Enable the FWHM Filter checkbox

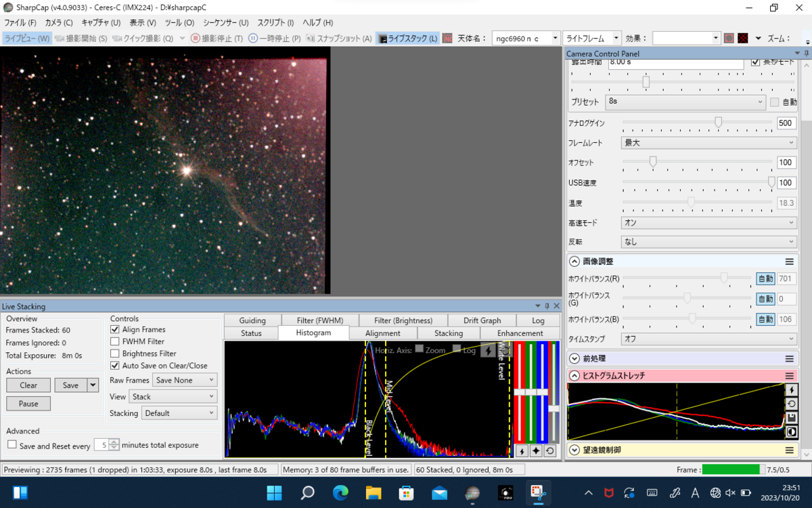coord(115,341)
